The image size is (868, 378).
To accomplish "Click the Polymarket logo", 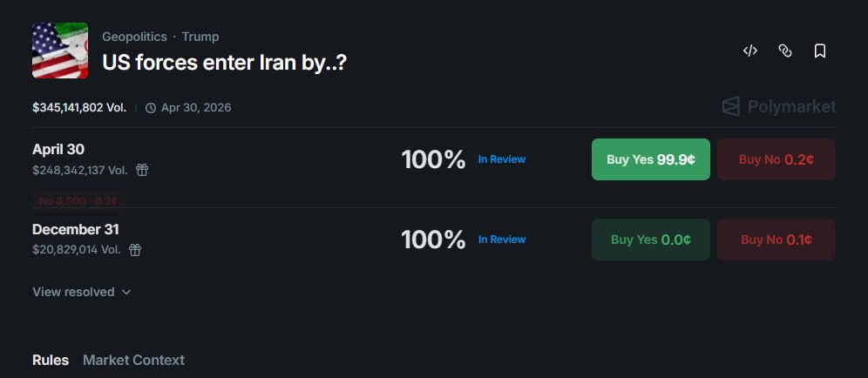I will point(778,106).
